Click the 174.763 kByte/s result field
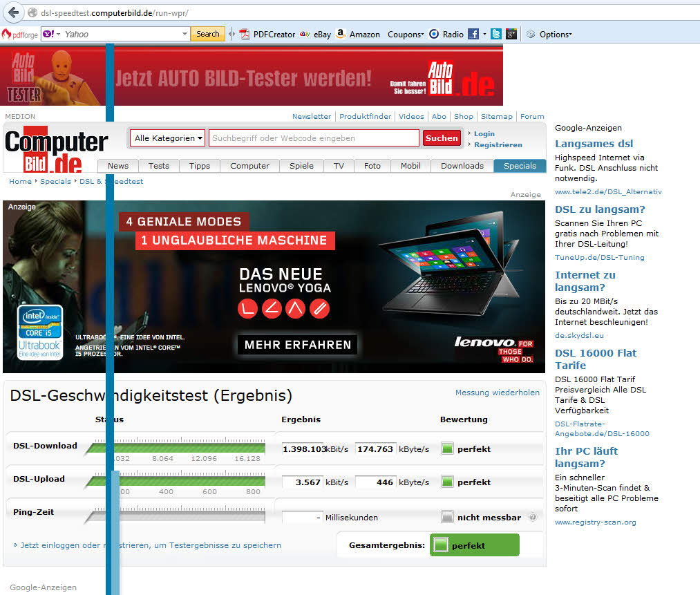The width and height of the screenshot is (700, 595). click(x=375, y=449)
